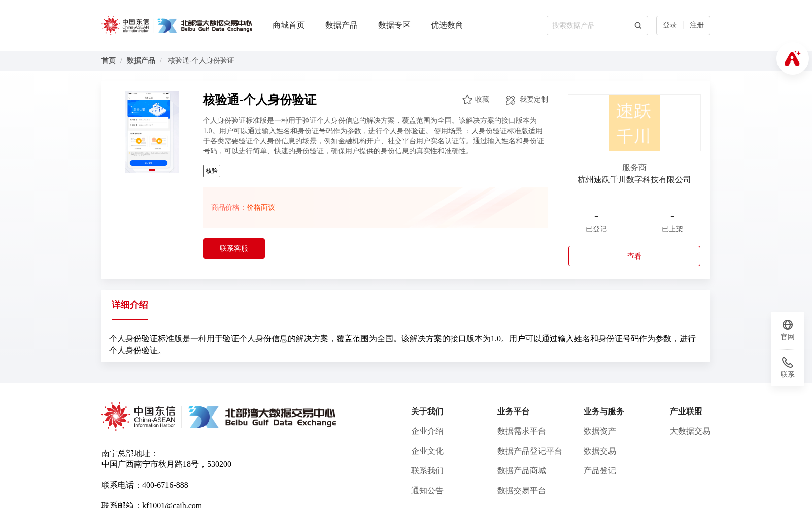Open footer link 数据资产
Viewport: 812px width, 508px height.
click(x=600, y=431)
